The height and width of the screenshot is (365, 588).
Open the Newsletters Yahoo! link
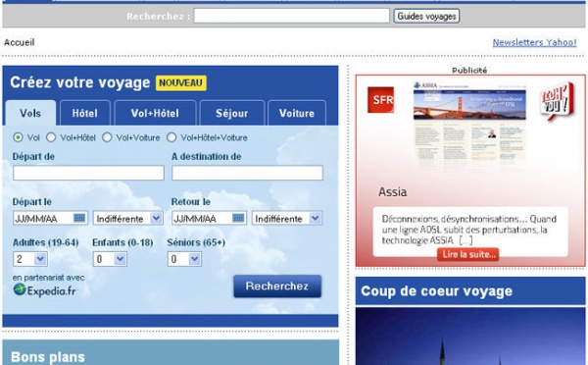(534, 42)
